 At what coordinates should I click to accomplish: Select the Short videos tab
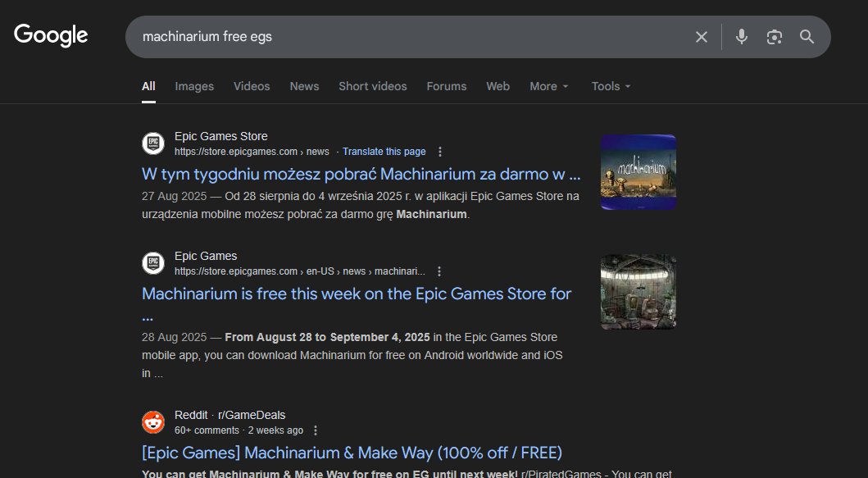click(x=372, y=86)
